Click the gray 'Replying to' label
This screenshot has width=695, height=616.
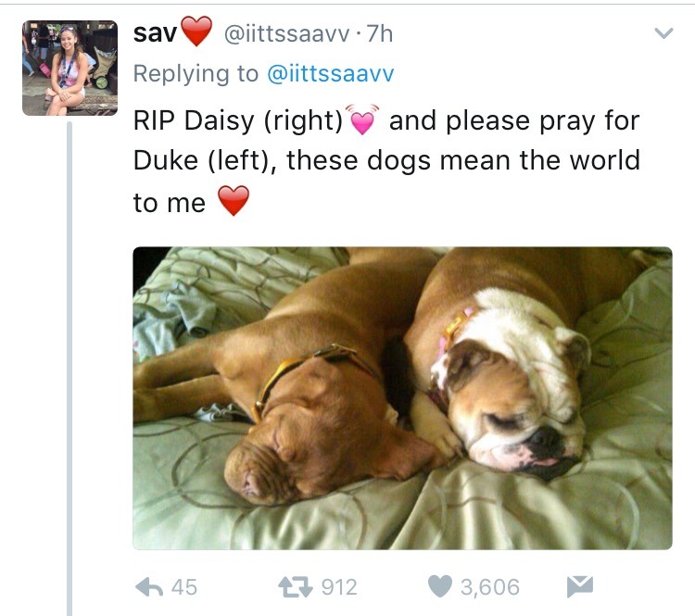[x=196, y=73]
